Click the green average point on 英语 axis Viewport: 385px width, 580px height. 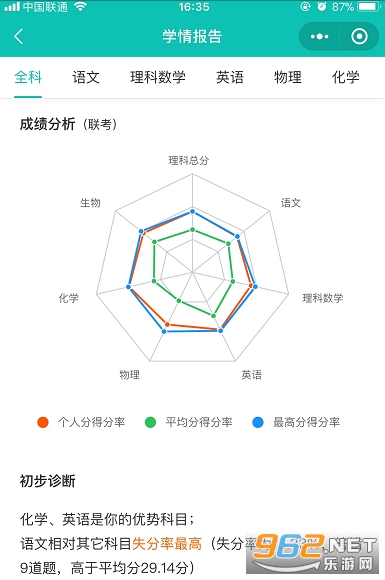tap(213, 316)
